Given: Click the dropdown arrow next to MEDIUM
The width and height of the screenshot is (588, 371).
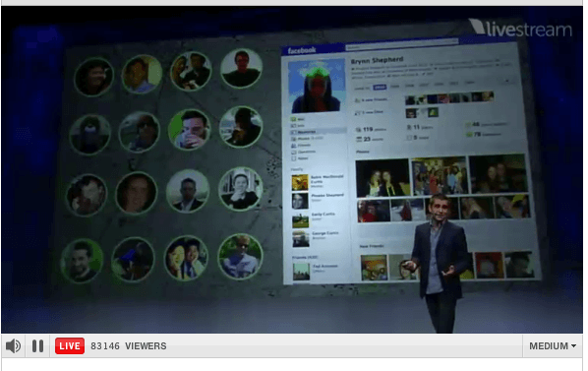Looking at the screenshot, I should click(x=573, y=345).
